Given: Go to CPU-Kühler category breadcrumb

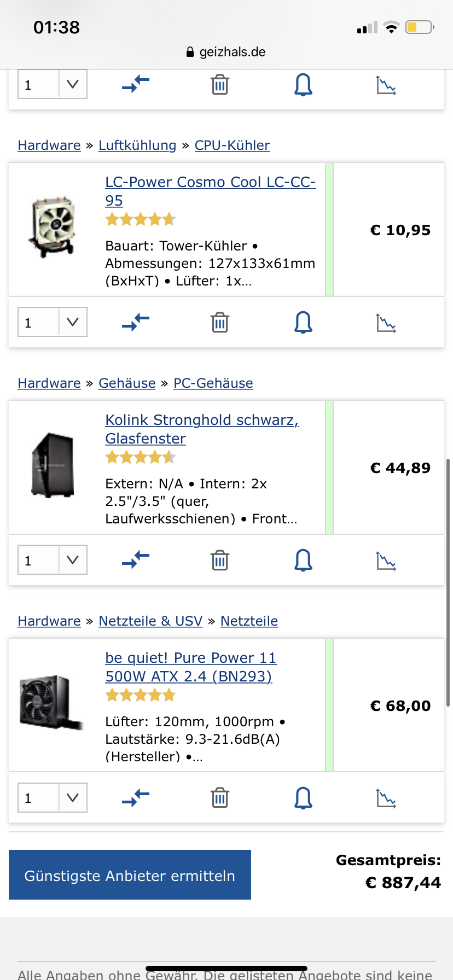Looking at the screenshot, I should [232, 145].
